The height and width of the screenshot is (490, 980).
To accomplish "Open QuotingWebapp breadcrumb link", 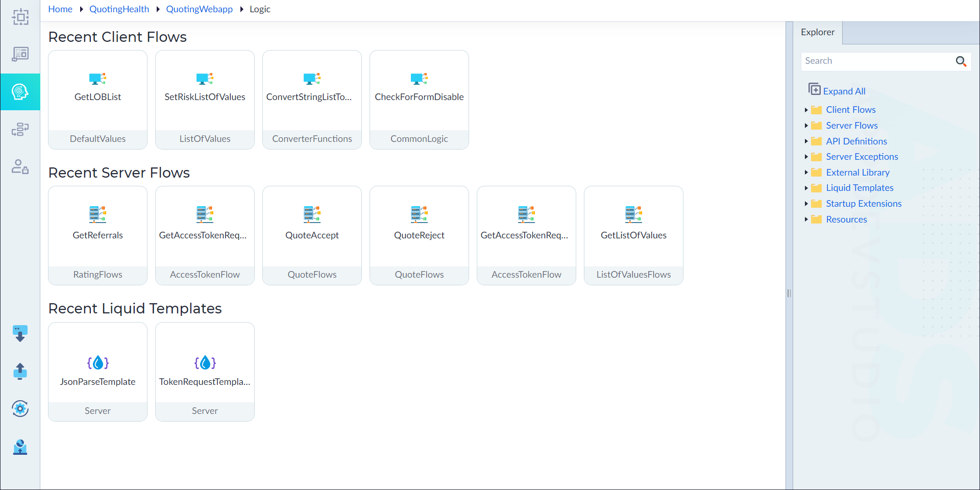I will click(199, 9).
